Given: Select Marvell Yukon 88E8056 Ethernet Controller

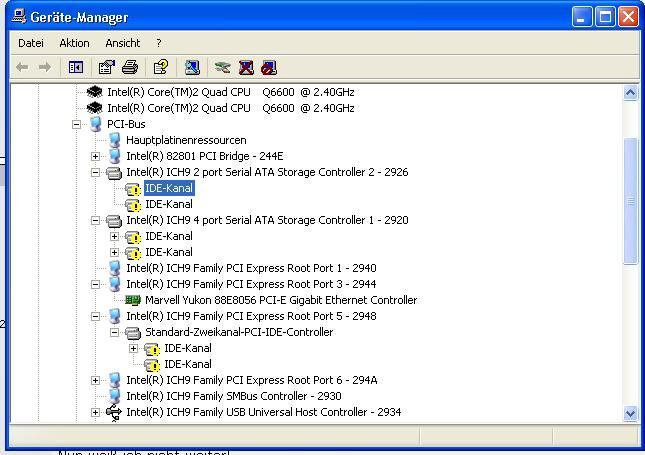Looking at the screenshot, I should 281,300.
